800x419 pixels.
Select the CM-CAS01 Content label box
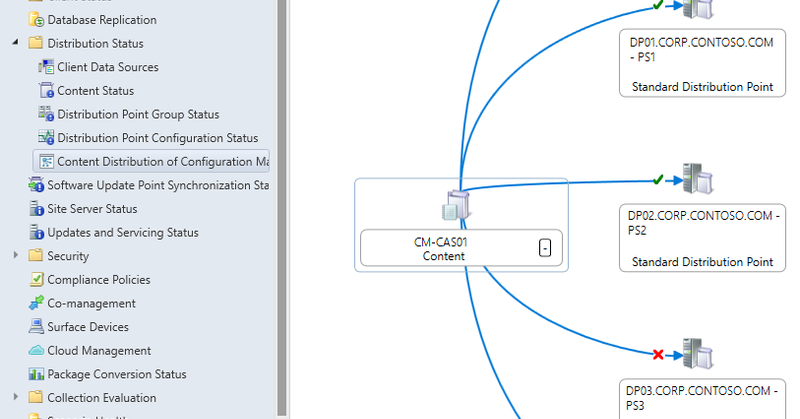tap(461, 248)
